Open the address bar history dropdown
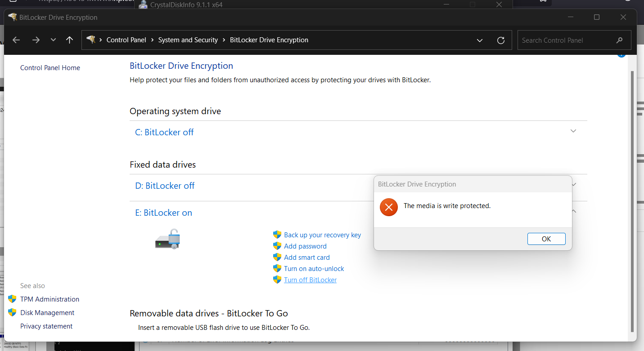The height and width of the screenshot is (351, 644). (479, 40)
